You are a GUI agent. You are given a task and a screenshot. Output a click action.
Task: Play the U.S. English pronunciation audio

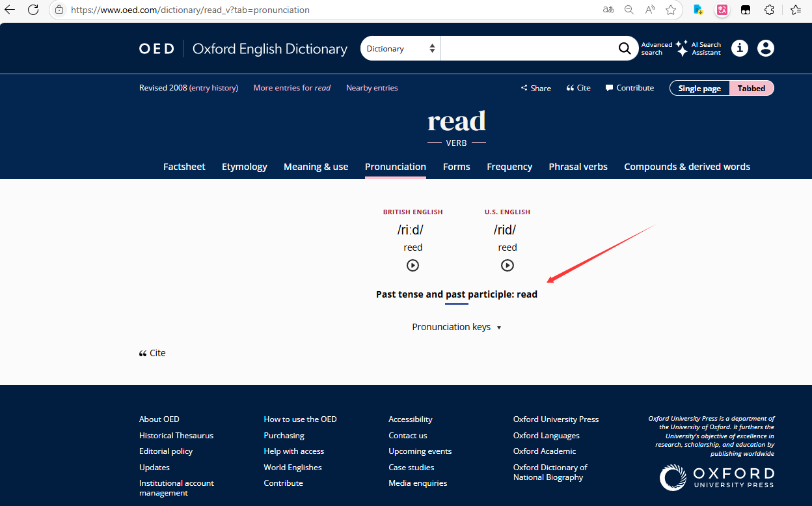click(x=507, y=265)
